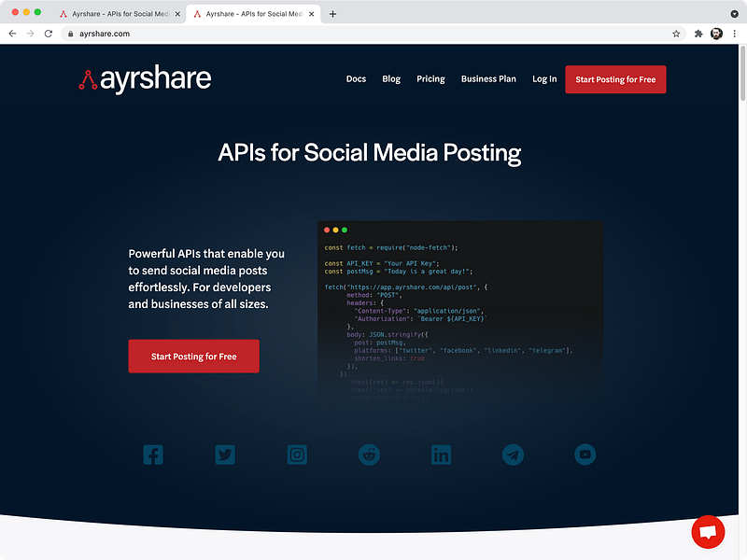747x560 pixels.
Task: Open a new browser tab
Action: (x=332, y=14)
